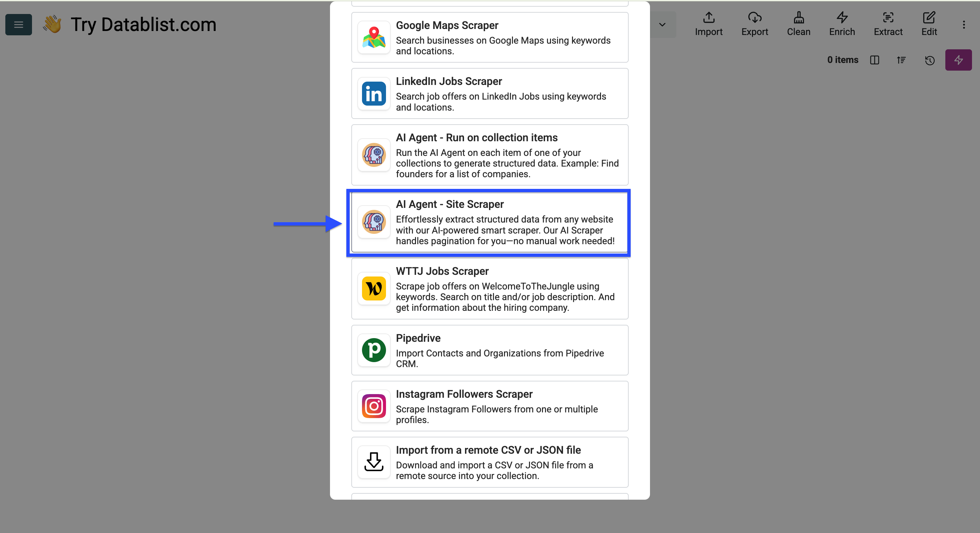The image size is (980, 533).
Task: Open the Enrich tool
Action: (842, 24)
